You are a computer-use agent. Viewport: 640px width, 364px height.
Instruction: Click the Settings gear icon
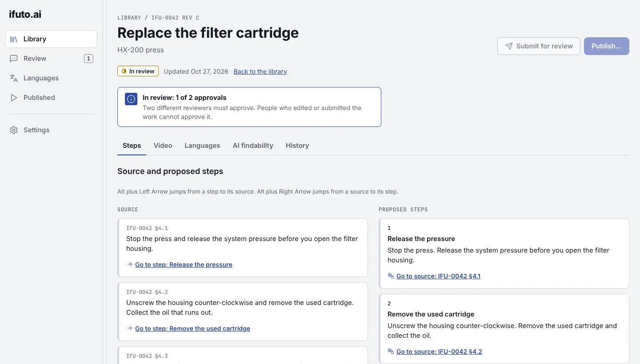(14, 130)
